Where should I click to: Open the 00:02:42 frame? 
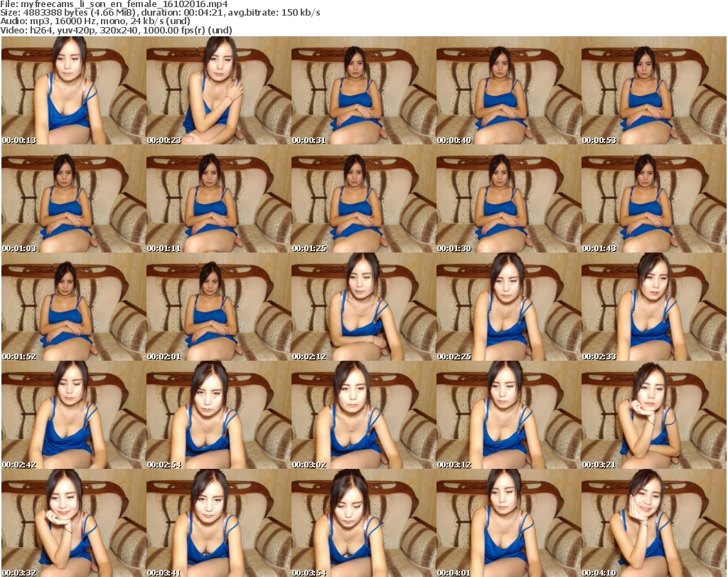(74, 415)
